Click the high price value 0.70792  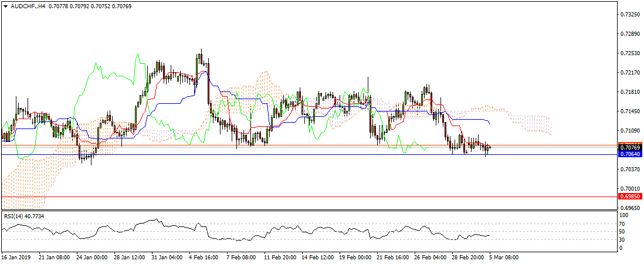point(80,5)
